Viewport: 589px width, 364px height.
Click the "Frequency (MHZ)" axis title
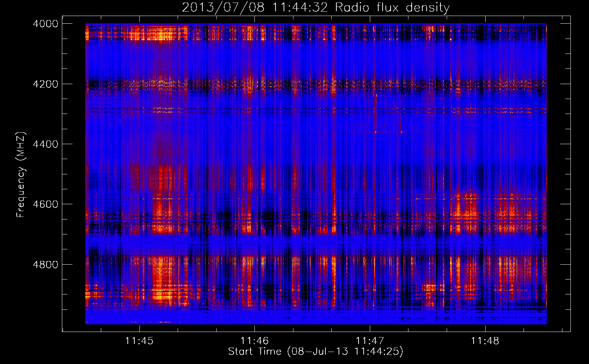(21, 174)
